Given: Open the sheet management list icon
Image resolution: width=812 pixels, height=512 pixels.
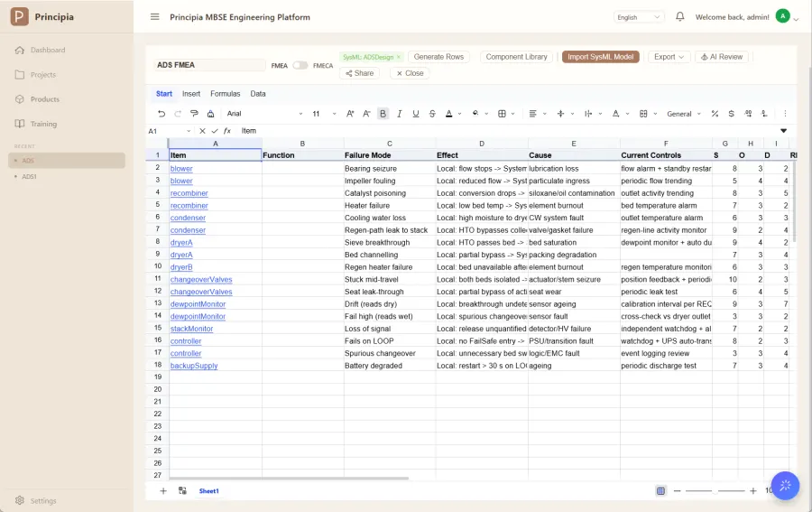Looking at the screenshot, I should pos(182,490).
